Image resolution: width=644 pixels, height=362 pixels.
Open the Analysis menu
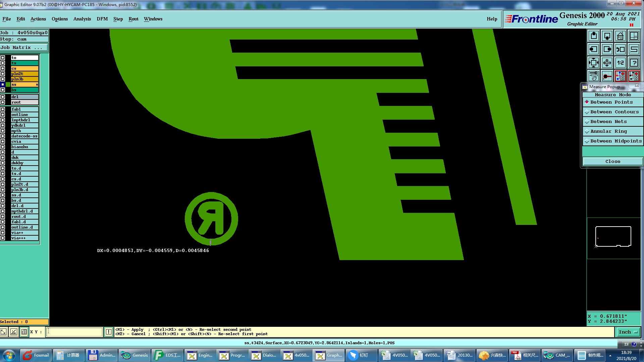[82, 19]
